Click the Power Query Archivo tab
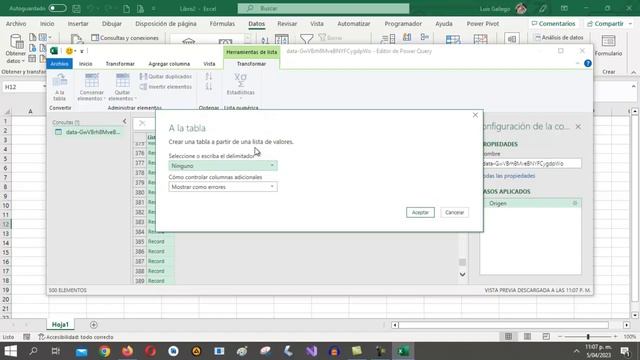640x360 pixels. [x=59, y=64]
